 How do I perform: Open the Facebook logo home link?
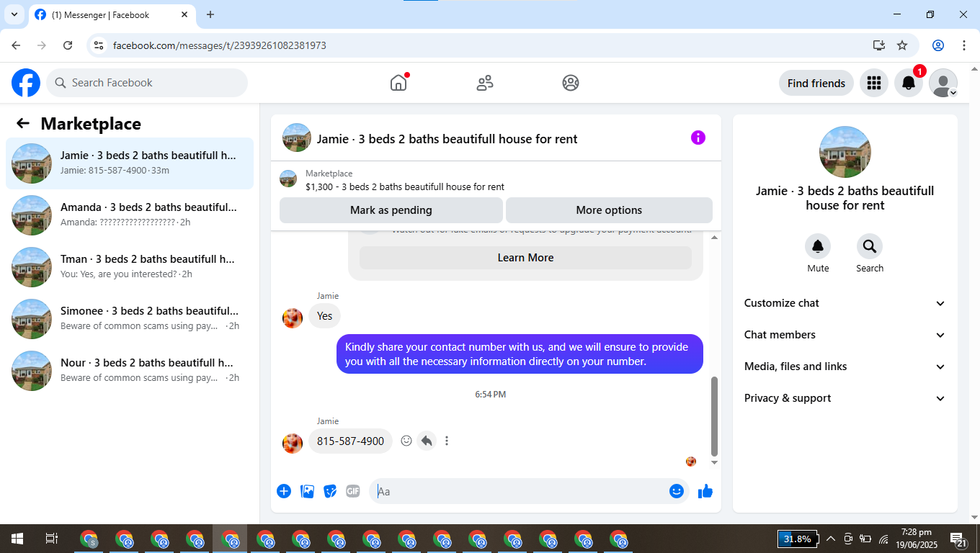pyautogui.click(x=26, y=83)
